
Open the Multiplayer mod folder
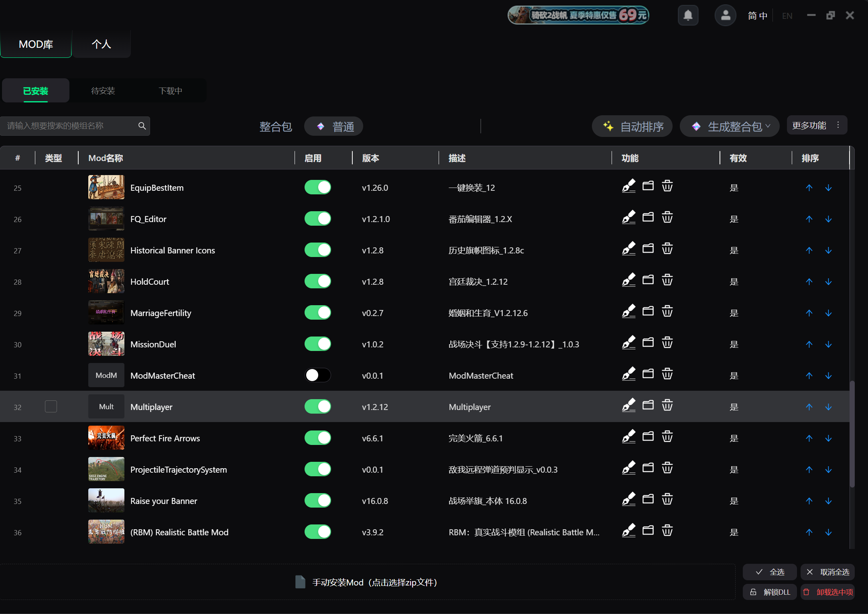[x=648, y=405]
